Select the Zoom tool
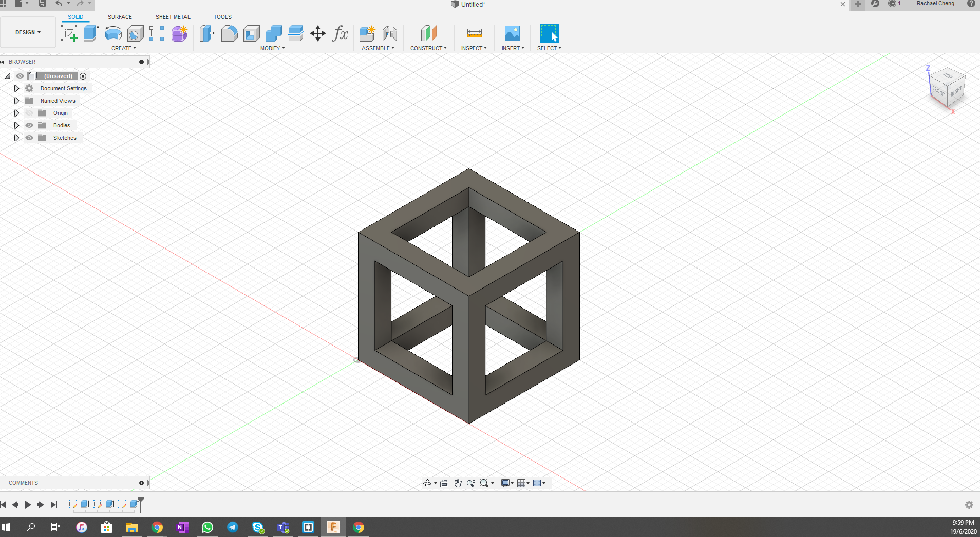Image resolution: width=980 pixels, height=537 pixels. [x=470, y=483]
